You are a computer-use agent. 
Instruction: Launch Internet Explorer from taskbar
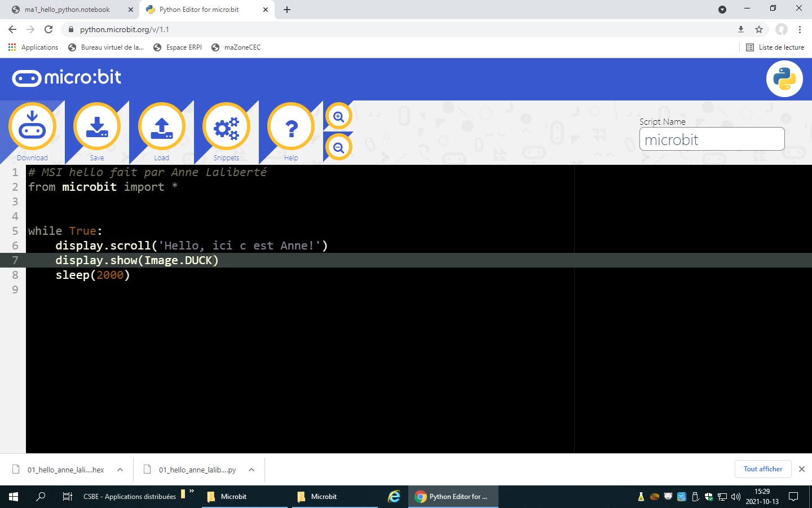pyautogui.click(x=394, y=497)
